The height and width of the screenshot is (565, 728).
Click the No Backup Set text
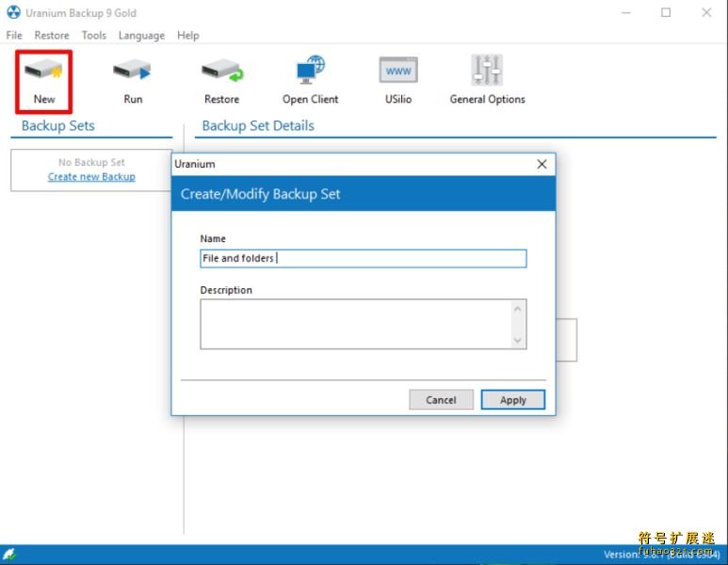coord(91,162)
